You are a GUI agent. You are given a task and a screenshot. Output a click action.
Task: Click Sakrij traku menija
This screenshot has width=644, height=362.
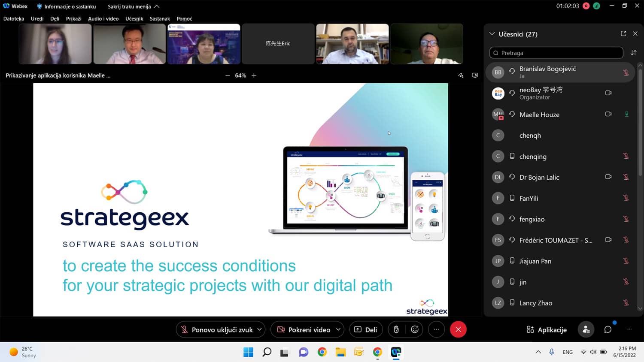(134, 6)
